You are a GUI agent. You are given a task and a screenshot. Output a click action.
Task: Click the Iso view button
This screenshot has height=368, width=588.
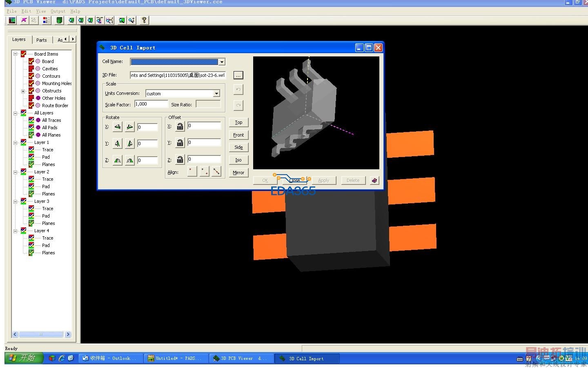point(238,160)
